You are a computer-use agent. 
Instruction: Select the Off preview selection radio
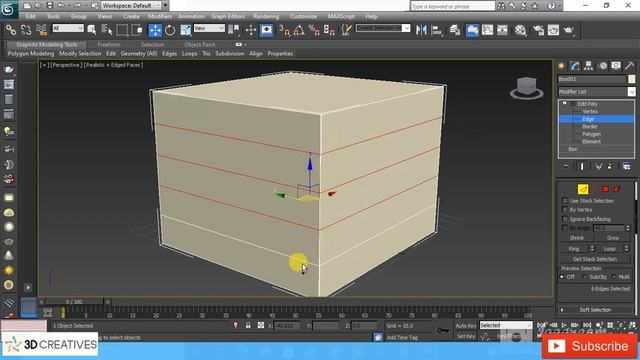click(x=562, y=277)
